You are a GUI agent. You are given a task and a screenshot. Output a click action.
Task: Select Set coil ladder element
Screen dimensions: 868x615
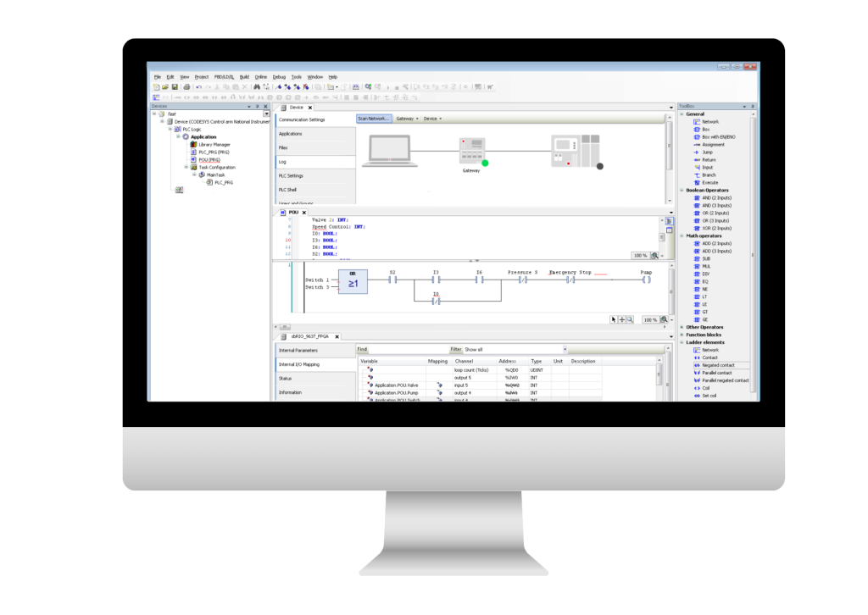(x=705, y=396)
